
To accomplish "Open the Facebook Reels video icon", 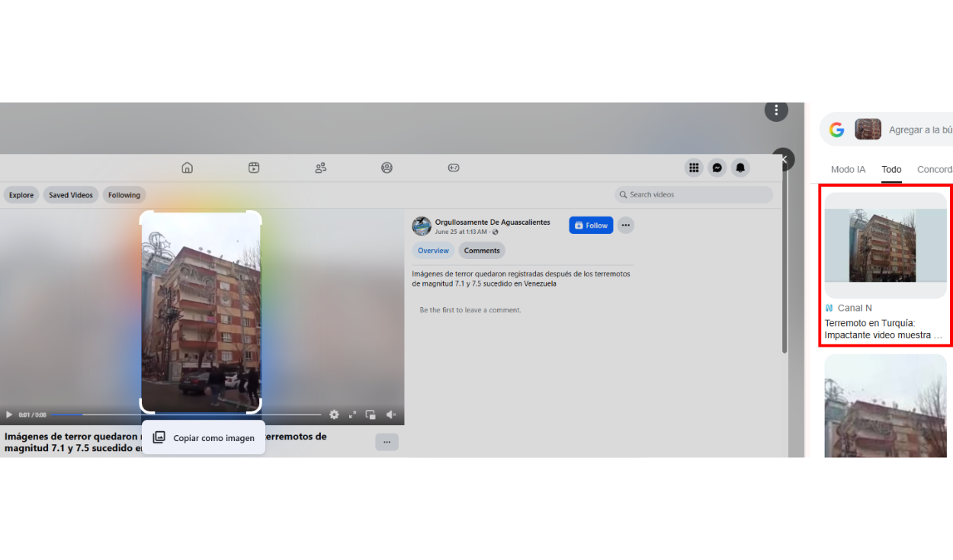I will point(254,168).
